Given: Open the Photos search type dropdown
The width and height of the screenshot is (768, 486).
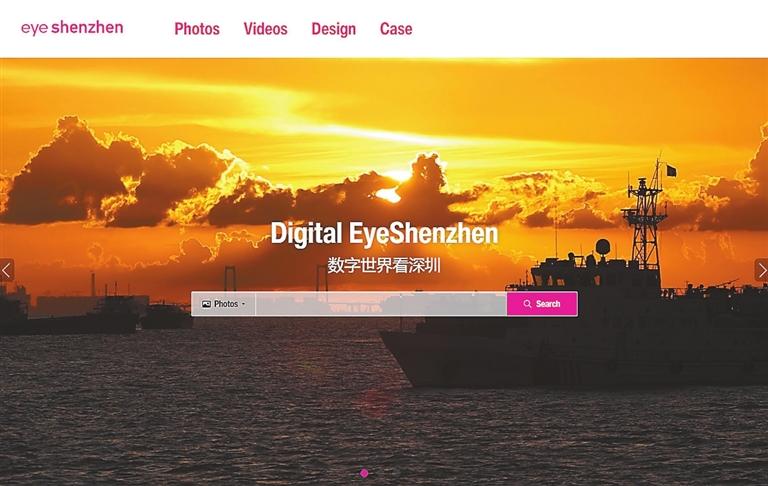Looking at the screenshot, I should tap(223, 304).
